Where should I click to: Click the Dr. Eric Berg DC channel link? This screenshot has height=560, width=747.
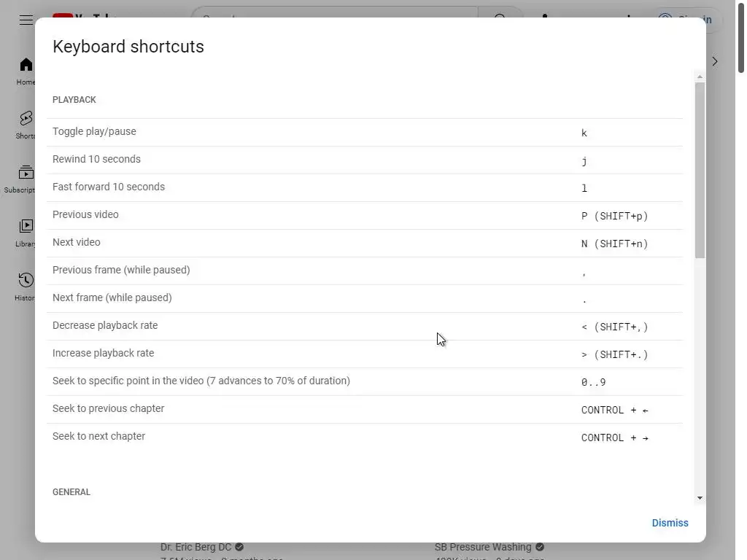196,547
